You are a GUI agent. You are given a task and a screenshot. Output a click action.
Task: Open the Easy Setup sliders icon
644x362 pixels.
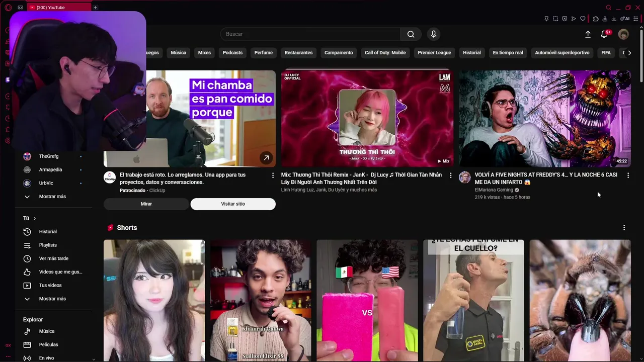pyautogui.click(x=636, y=19)
